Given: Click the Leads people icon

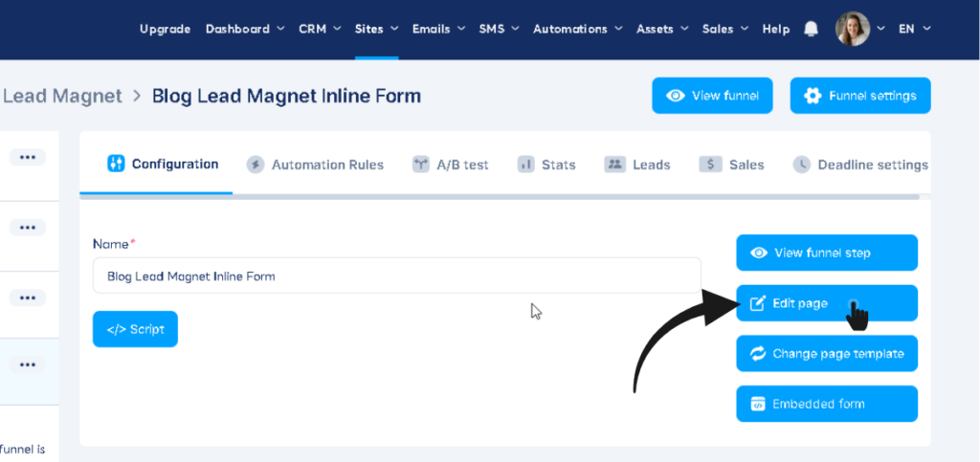Looking at the screenshot, I should coord(615,165).
